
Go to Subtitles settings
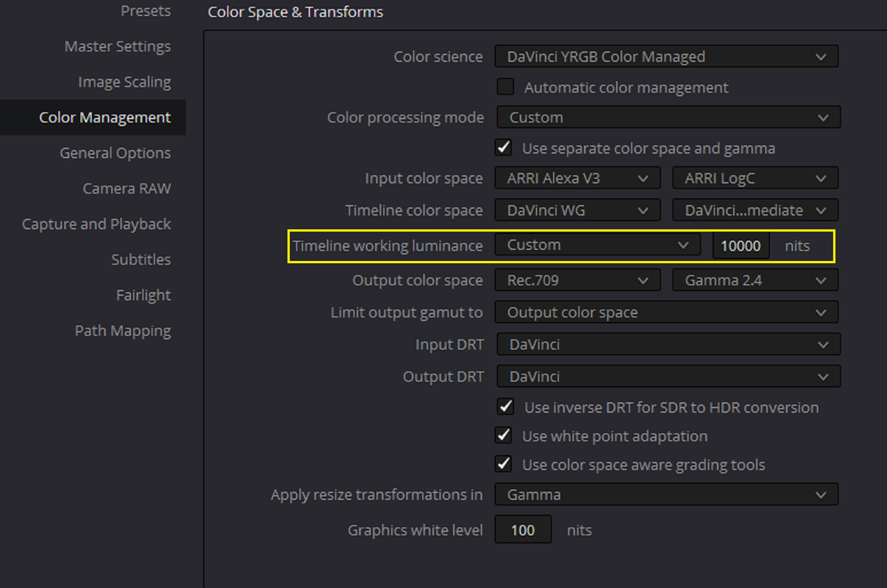(x=141, y=259)
